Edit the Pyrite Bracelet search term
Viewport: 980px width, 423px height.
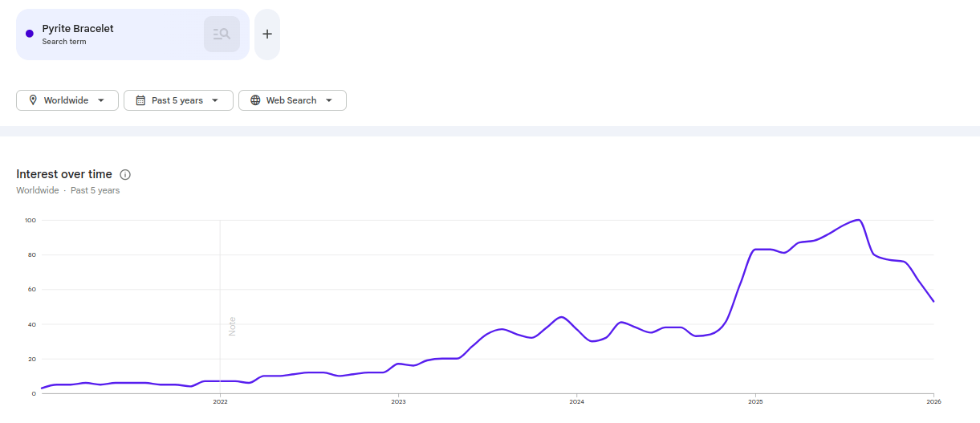[x=78, y=29]
